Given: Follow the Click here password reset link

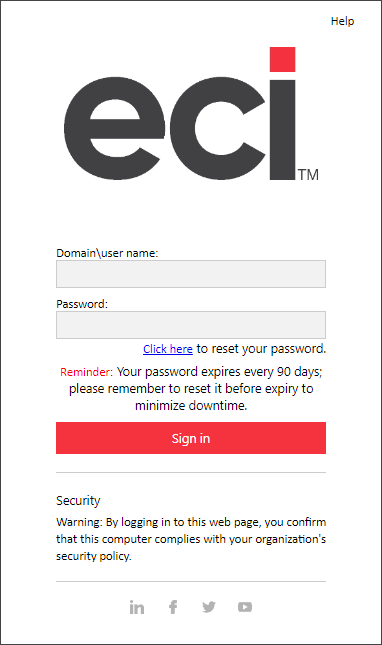Looking at the screenshot, I should tap(168, 349).
